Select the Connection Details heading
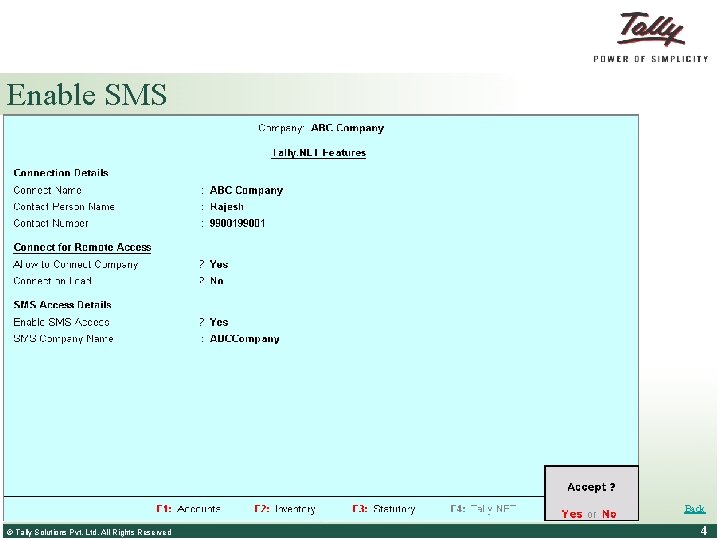720x540 pixels. (61, 173)
